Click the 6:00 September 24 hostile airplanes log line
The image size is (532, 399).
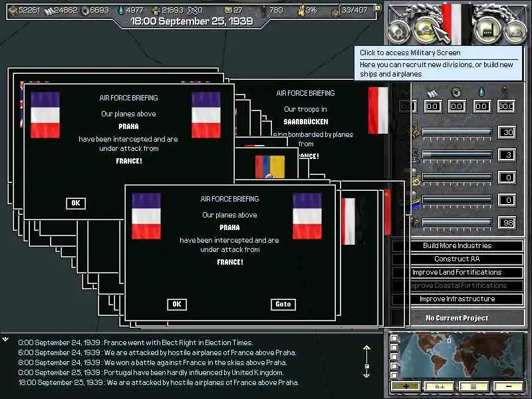coord(158,352)
